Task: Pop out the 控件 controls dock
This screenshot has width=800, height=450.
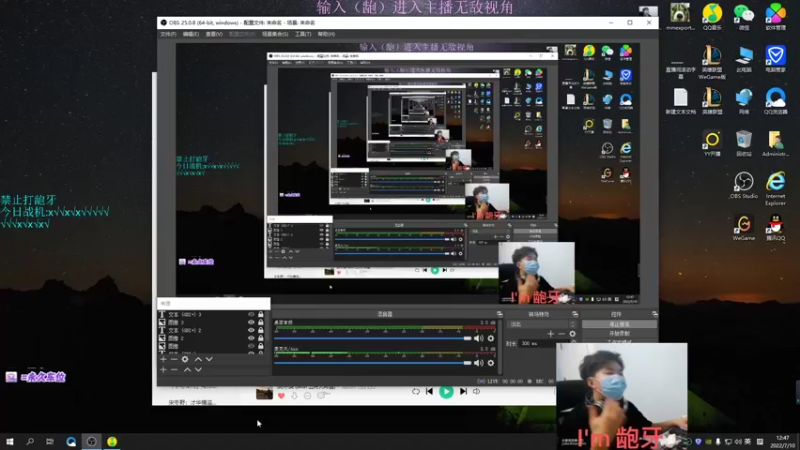Action: (x=655, y=314)
